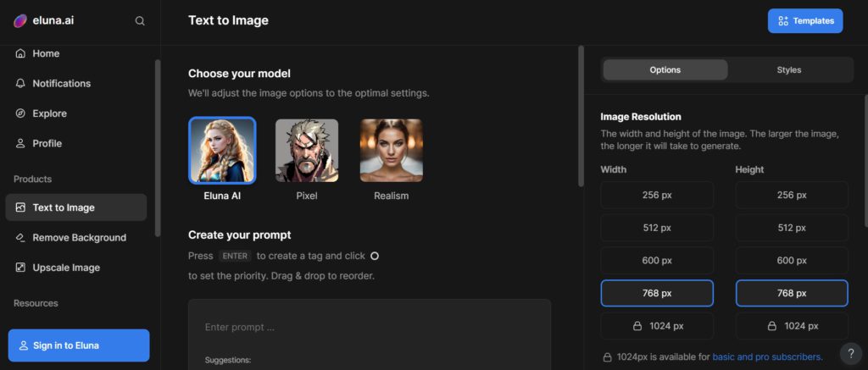Click the Products section label
The image size is (868, 370).
(33, 179)
